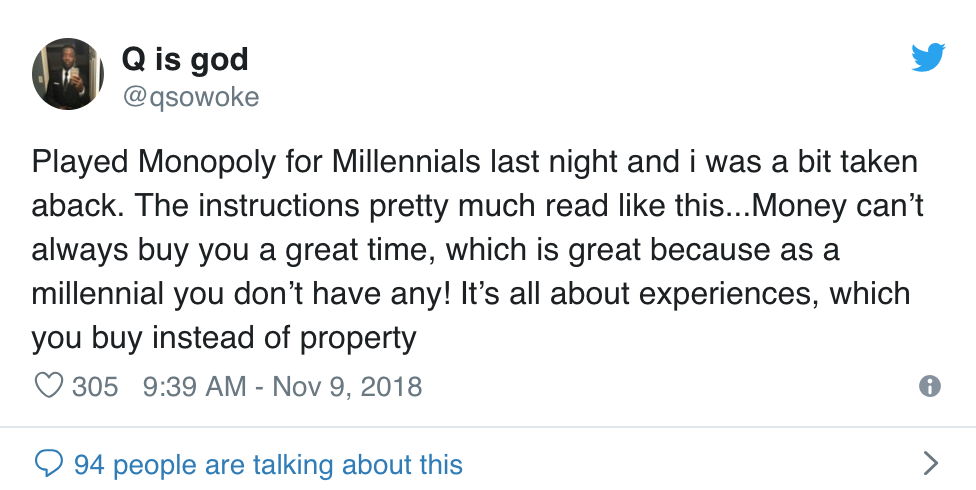Click the text "It's all about experiences"
The width and height of the screenshot is (976, 490).
pos(666,294)
